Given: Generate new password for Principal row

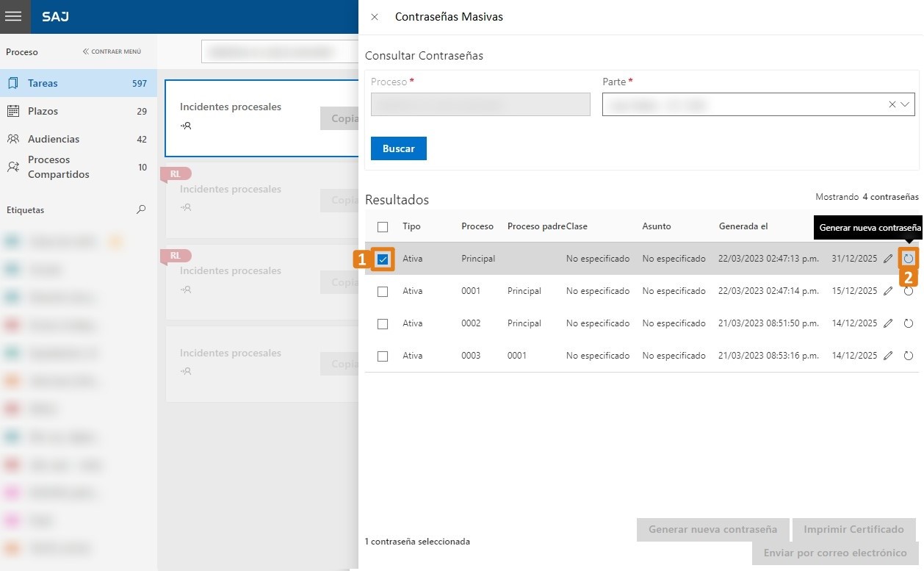Looking at the screenshot, I should (x=909, y=259).
